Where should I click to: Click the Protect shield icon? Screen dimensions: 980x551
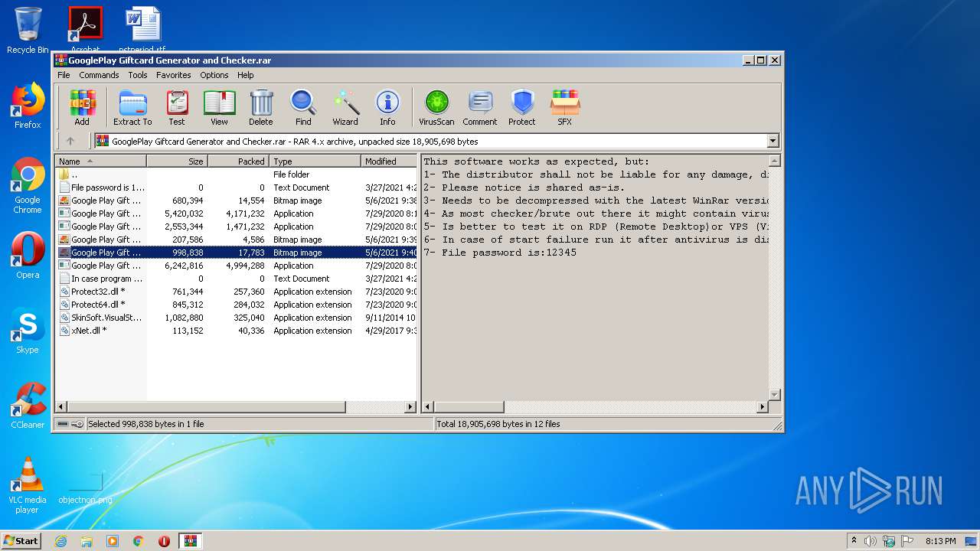click(x=522, y=107)
